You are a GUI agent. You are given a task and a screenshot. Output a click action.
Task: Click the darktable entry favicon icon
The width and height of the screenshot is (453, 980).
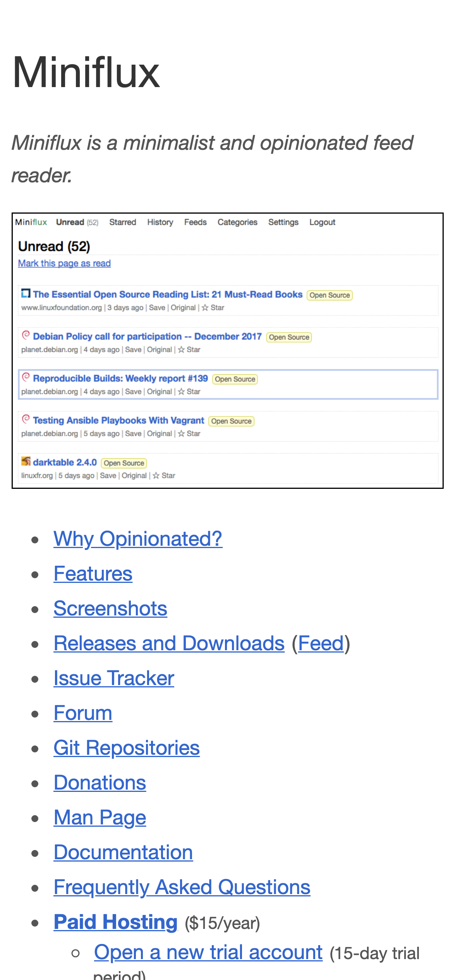click(x=26, y=461)
